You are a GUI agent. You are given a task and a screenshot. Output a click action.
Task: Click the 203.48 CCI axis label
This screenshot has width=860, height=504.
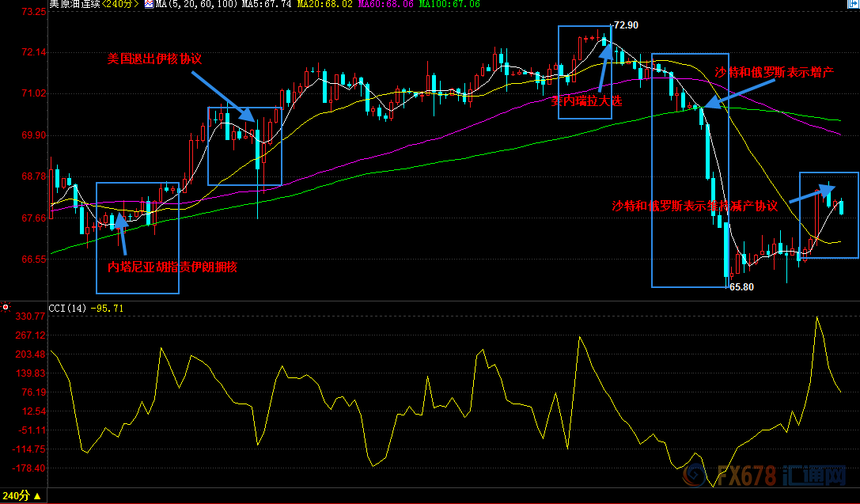tap(32, 354)
